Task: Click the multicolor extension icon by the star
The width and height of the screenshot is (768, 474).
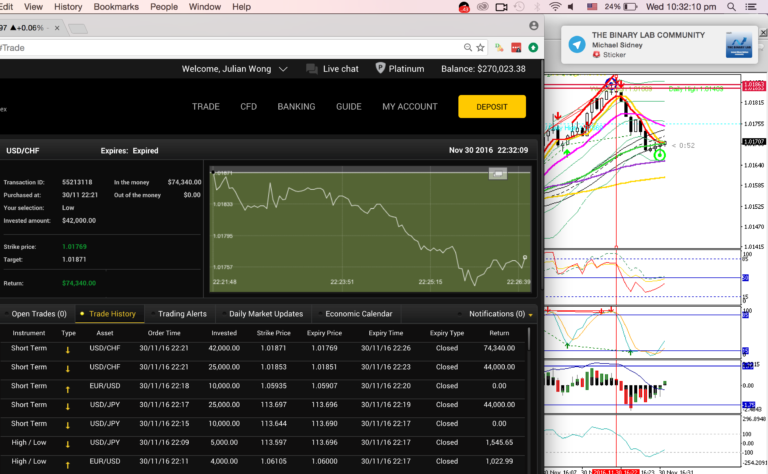Action: (x=499, y=47)
